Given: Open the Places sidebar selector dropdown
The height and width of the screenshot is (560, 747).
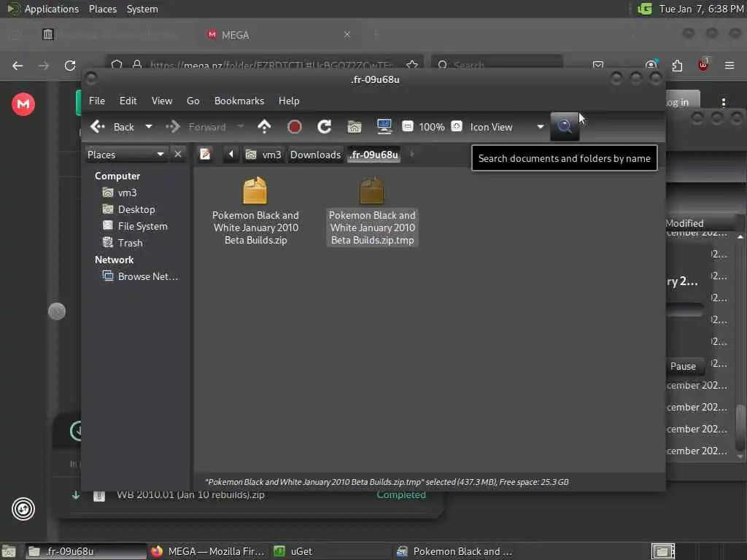Looking at the screenshot, I should click(x=125, y=155).
